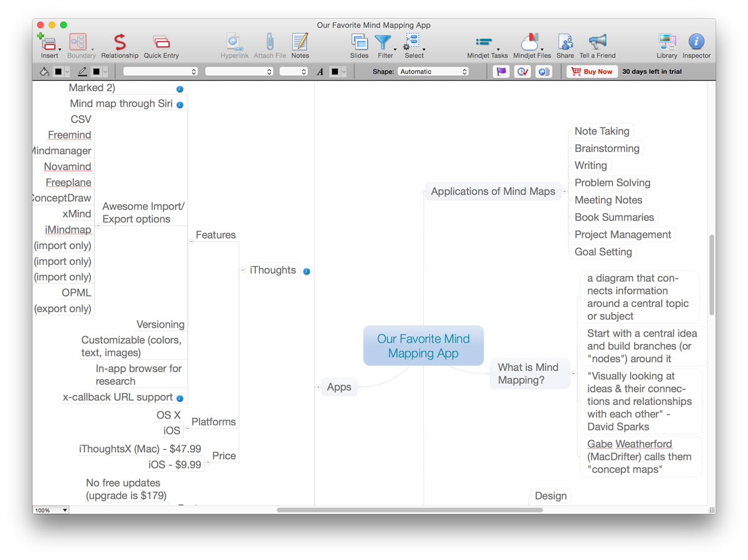
Task: Open the Library panel icon
Action: click(x=667, y=42)
